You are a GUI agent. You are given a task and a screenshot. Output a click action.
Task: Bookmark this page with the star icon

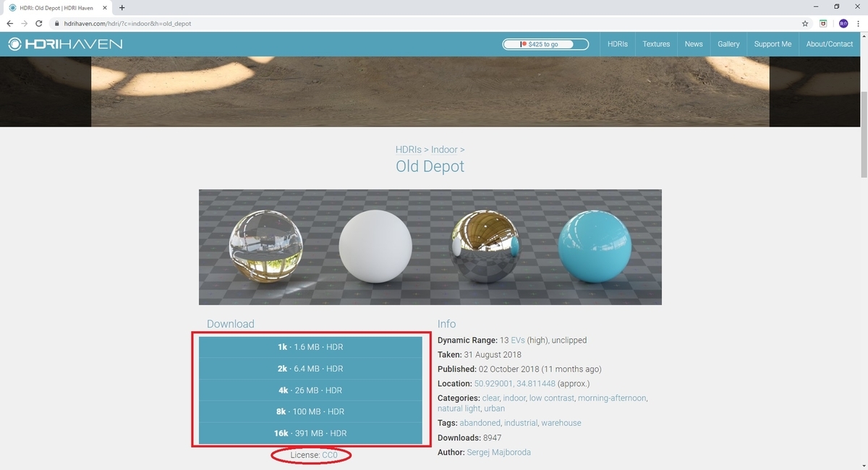805,23
